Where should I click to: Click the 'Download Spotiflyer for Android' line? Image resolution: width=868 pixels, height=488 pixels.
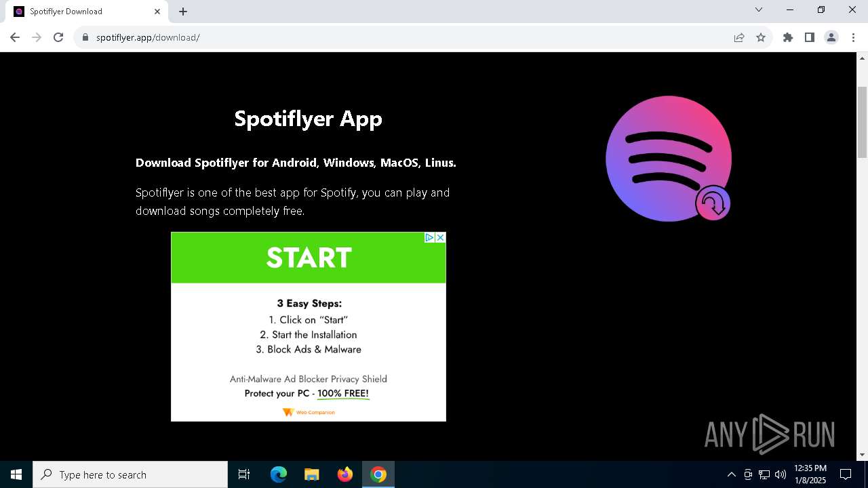point(296,163)
